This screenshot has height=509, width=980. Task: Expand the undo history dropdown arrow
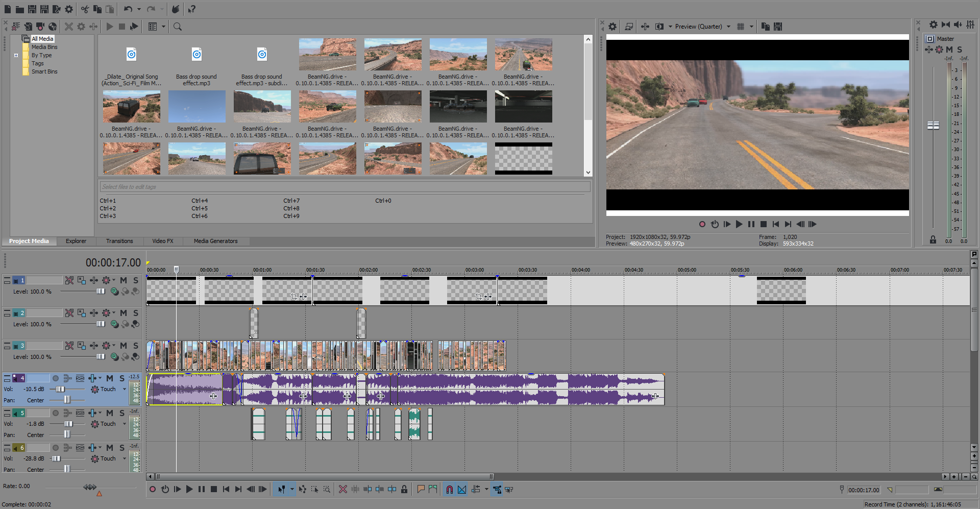coord(139,9)
